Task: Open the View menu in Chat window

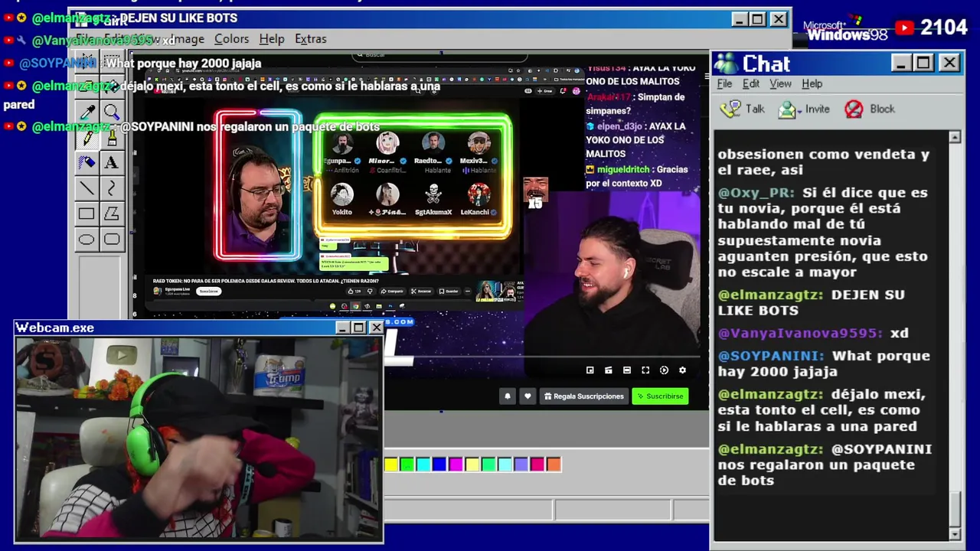Action: 780,84
